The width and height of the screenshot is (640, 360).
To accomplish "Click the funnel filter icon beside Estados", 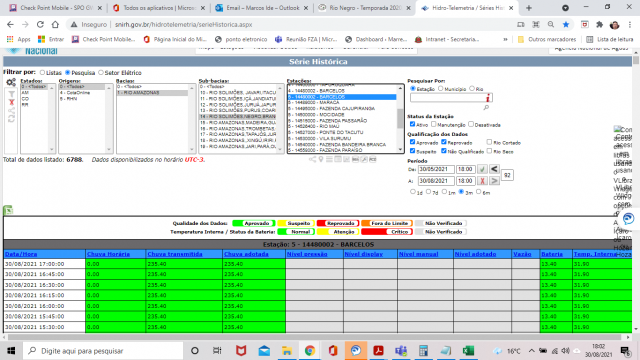I will click(x=11, y=94).
